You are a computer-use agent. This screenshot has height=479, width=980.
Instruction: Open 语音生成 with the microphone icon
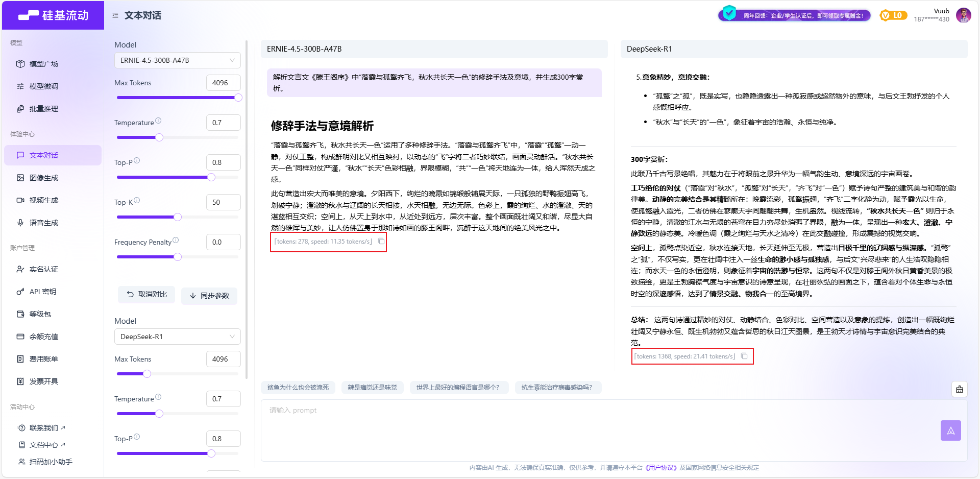20,222
